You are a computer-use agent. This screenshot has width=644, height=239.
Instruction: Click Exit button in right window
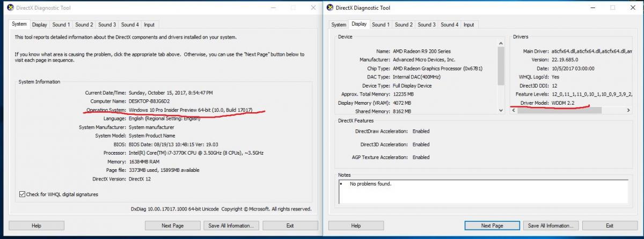pos(610,226)
